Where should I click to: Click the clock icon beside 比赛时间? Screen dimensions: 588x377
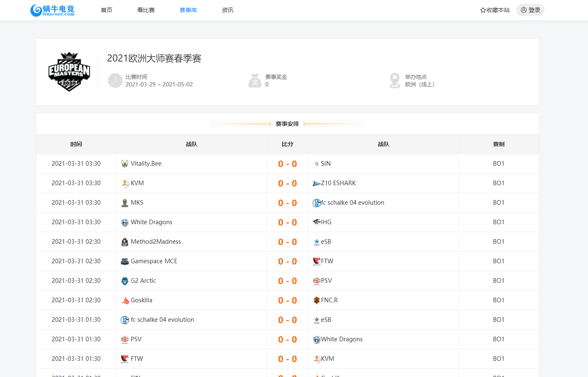click(115, 81)
